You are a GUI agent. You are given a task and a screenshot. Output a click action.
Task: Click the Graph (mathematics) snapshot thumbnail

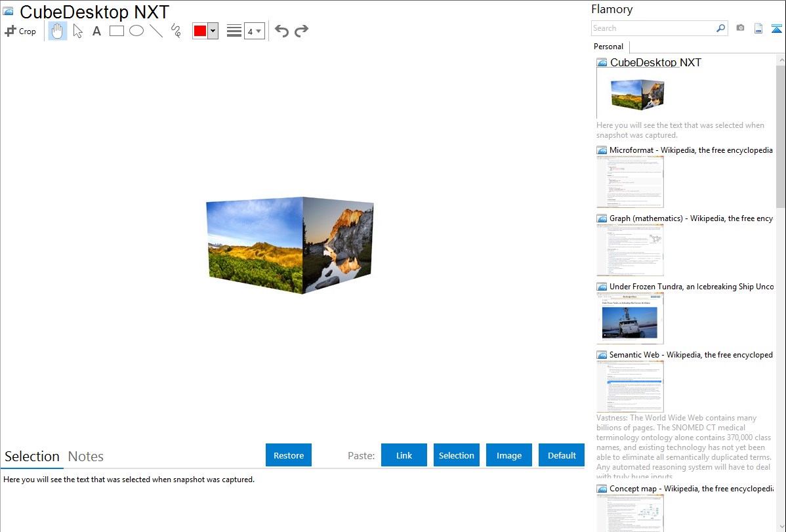[630, 250]
